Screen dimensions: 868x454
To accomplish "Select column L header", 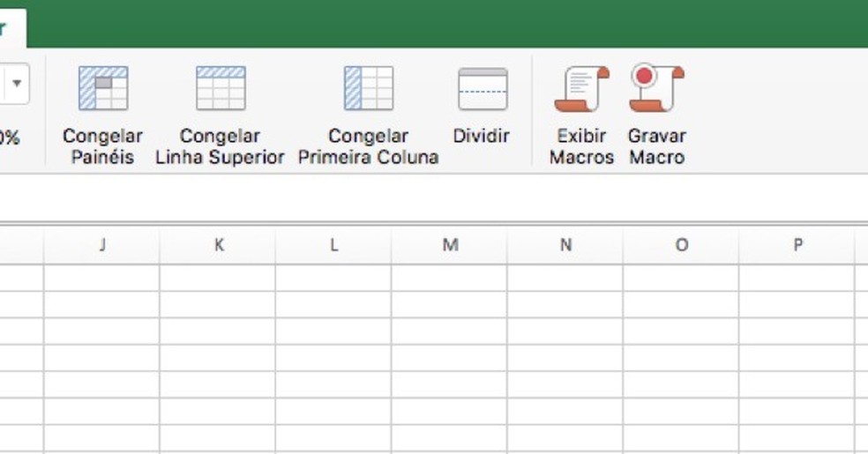I will pos(333,246).
